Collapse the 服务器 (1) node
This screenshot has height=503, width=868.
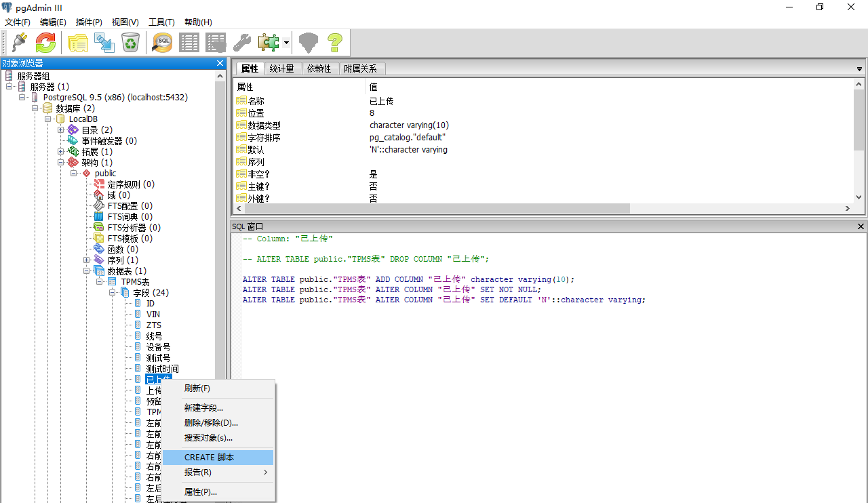pyautogui.click(x=9, y=87)
